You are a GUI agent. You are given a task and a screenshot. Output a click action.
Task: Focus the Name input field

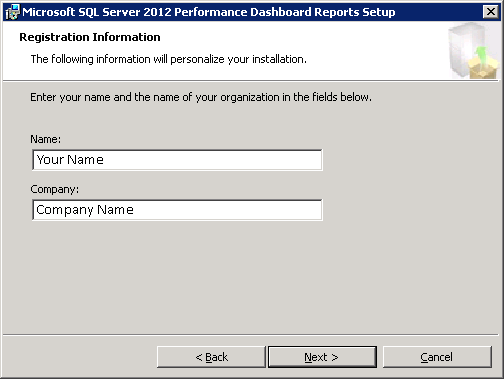[x=177, y=160]
